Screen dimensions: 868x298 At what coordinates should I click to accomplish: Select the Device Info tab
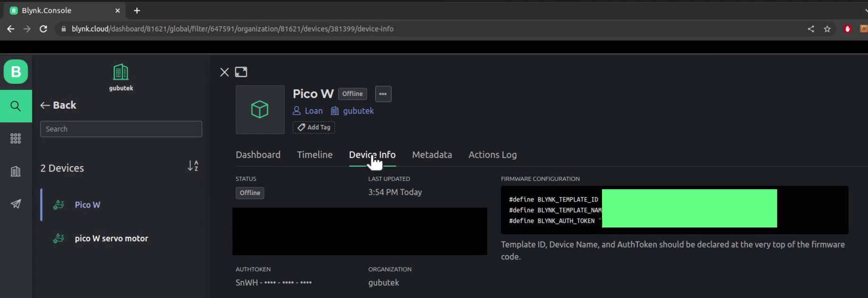(372, 155)
